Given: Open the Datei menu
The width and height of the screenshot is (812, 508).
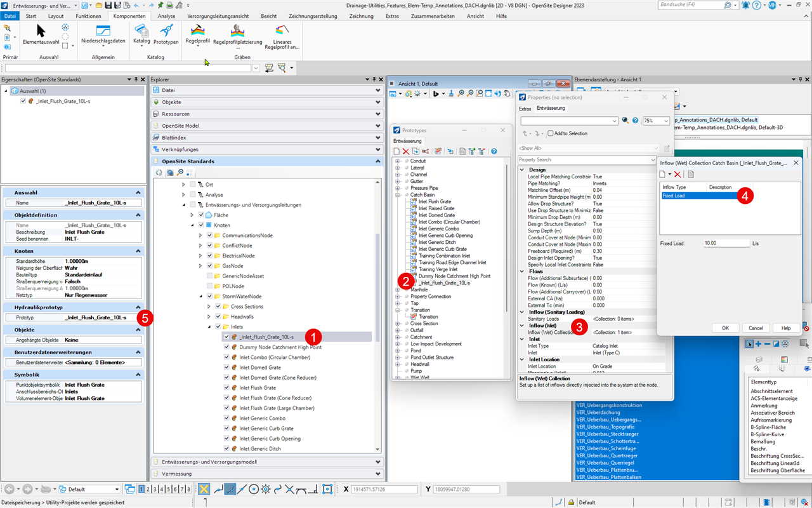Looking at the screenshot, I should click(10, 16).
